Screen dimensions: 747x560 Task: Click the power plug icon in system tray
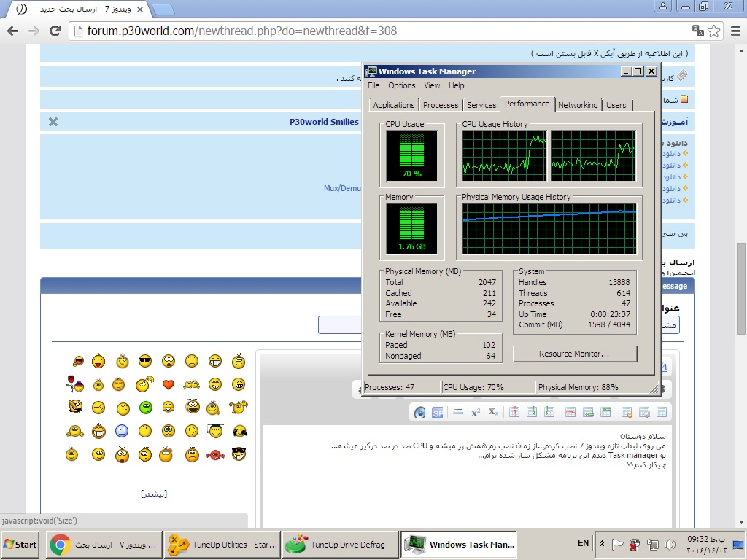click(635, 544)
